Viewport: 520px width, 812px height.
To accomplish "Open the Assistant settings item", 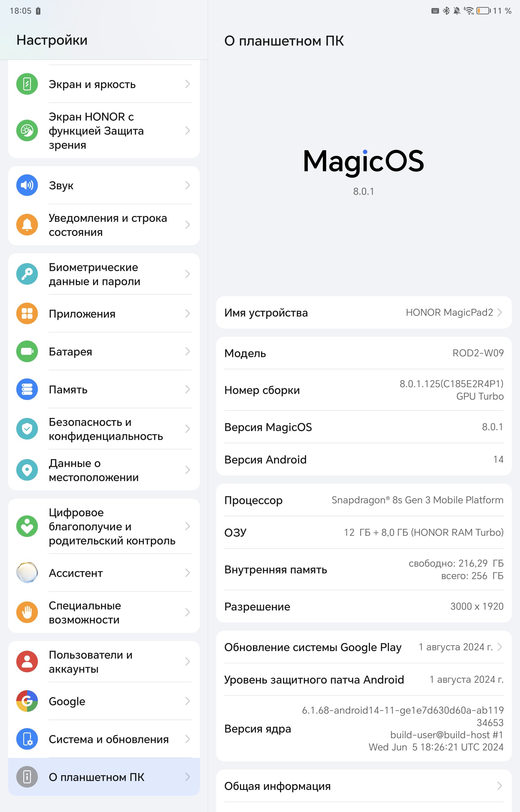I will (x=104, y=573).
